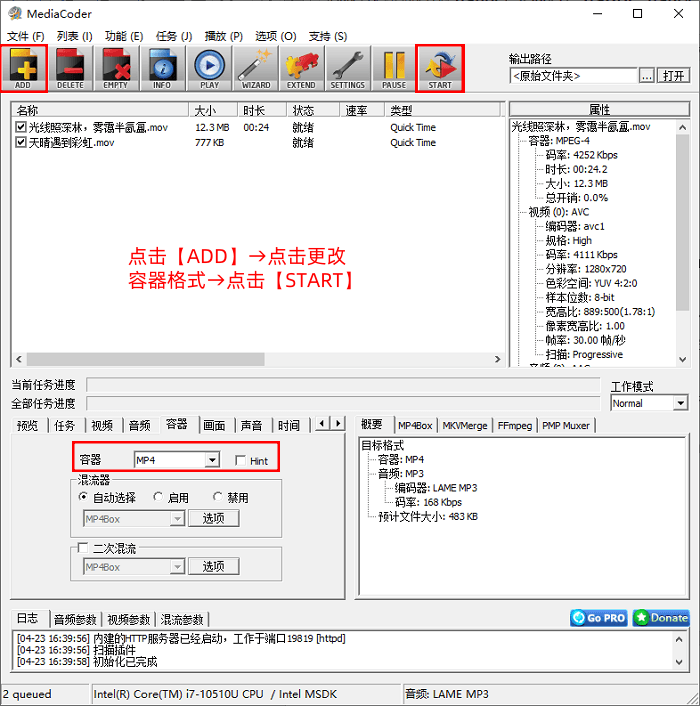
Task: Sort the file list by 大小 column
Action: click(x=213, y=110)
